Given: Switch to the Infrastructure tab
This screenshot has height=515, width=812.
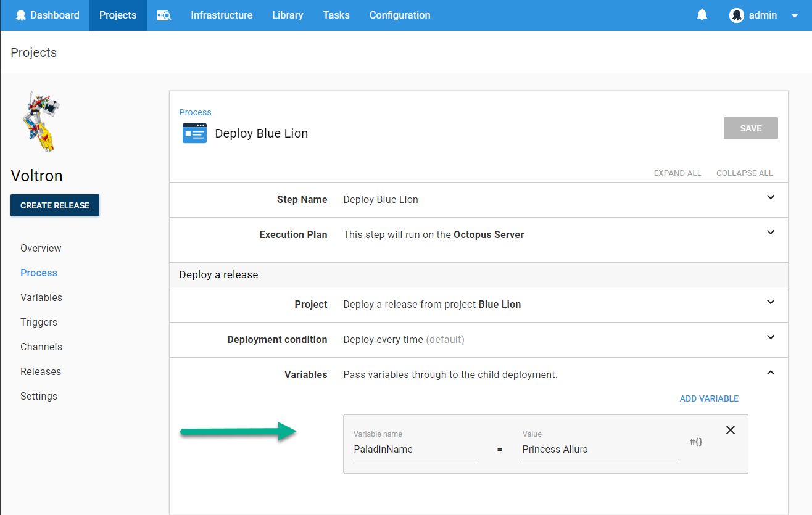Looking at the screenshot, I should click(222, 15).
